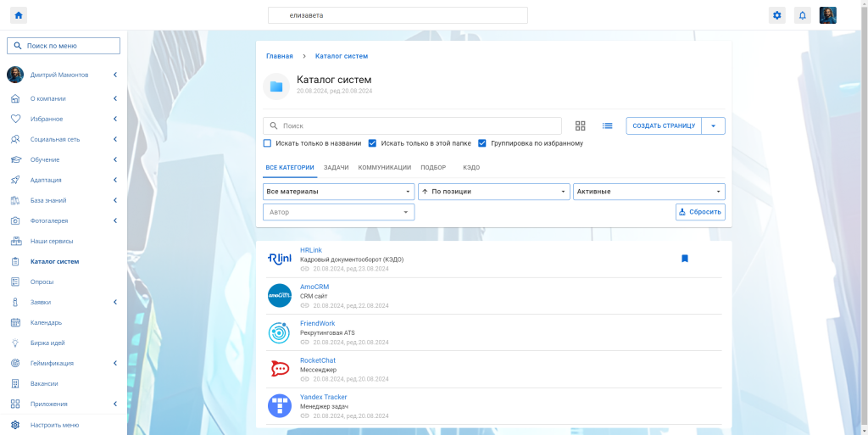Select the 'Подбор' tab
This screenshot has width=868, height=435.
pos(433,168)
